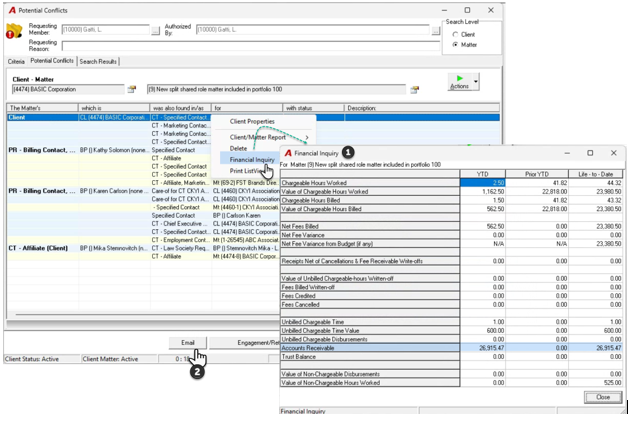Click the Engagement button
This screenshot has width=633, height=423.
click(x=244, y=343)
